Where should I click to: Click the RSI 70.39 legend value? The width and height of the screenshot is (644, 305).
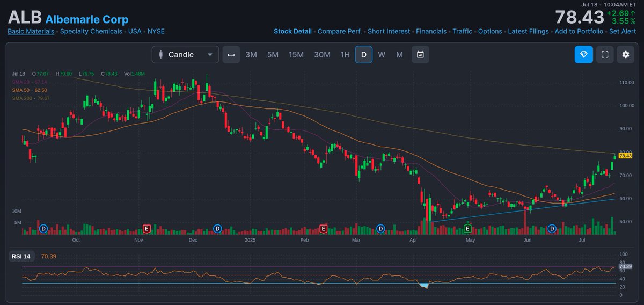point(49,256)
